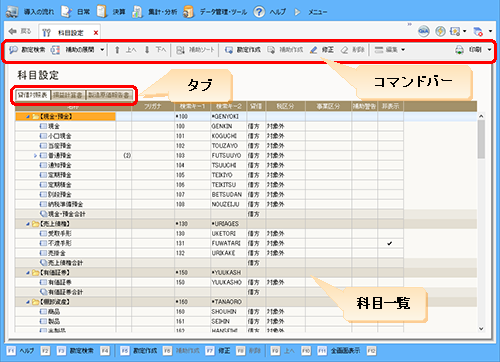Viewport: 500px width, 362px height.
Task: Switch to the 損益計算書 tab
Action: point(68,95)
